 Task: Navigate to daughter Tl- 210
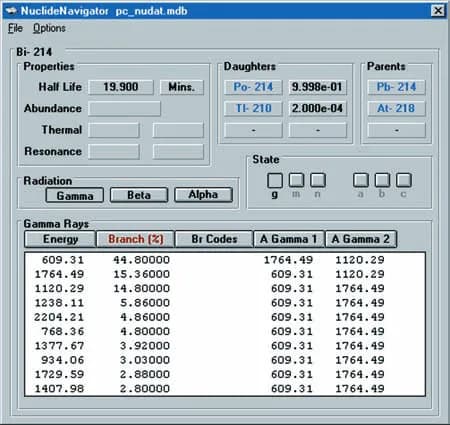pos(253,108)
